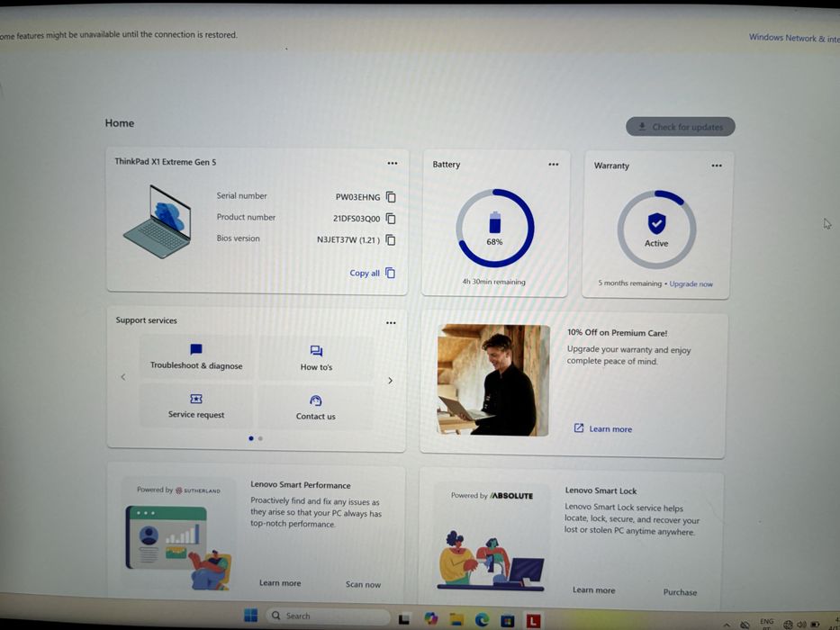This screenshot has width=840, height=630.
Task: Copy the serial number PW03EHNG
Action: pos(391,197)
